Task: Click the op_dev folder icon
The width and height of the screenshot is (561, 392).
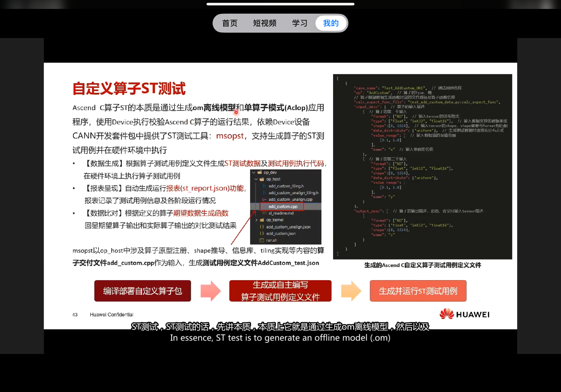Action: point(260,172)
